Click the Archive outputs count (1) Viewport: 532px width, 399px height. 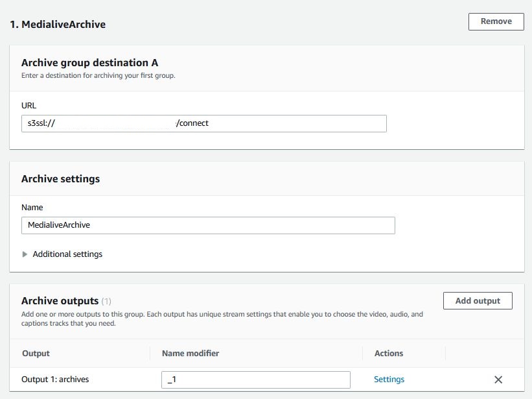coord(107,301)
